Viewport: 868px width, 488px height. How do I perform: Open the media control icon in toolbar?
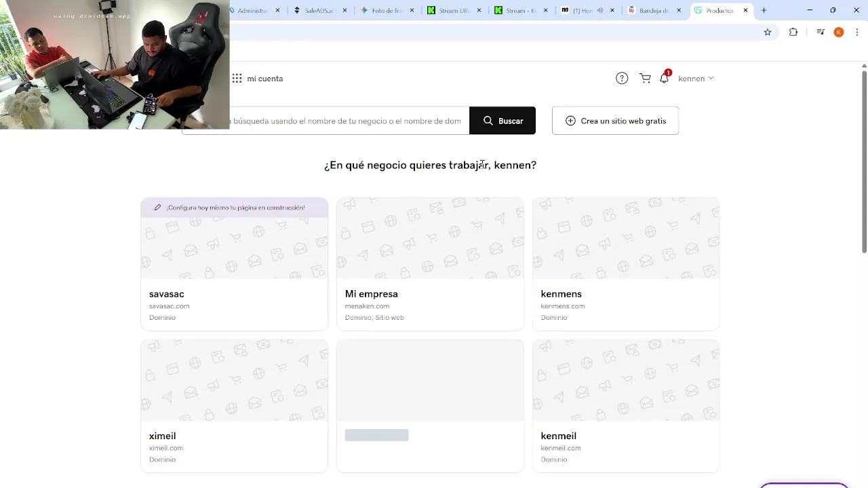821,32
